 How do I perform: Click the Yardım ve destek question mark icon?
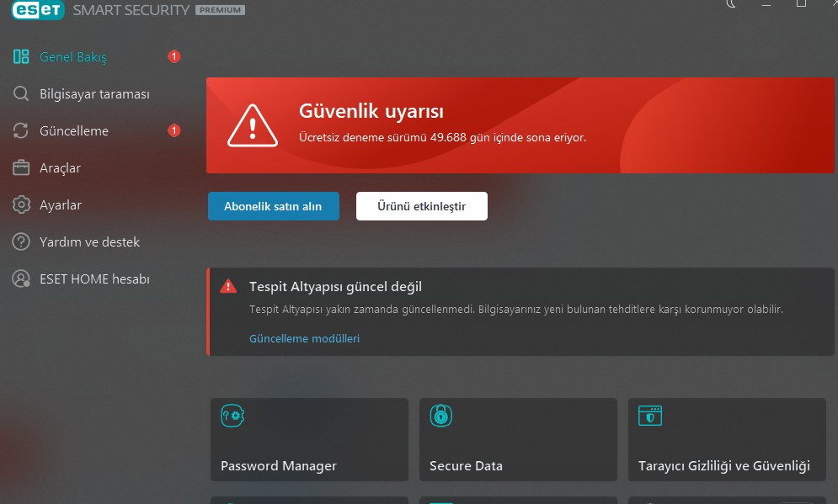(21, 242)
